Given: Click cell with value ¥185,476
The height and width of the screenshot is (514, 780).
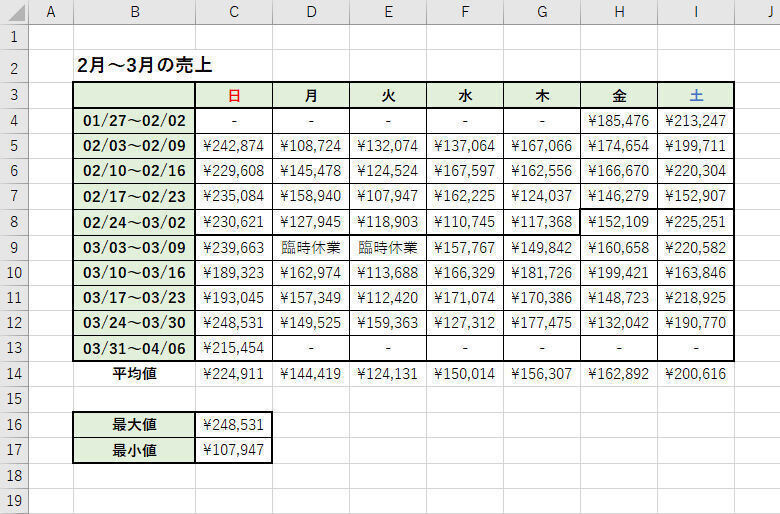Looking at the screenshot, I should point(619,121).
